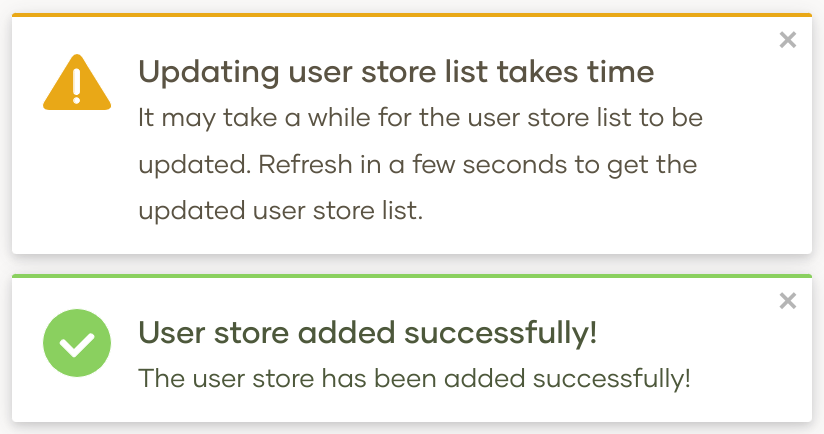Click the blank area right of success description
The width and height of the screenshot is (824, 434).
pos(746,378)
